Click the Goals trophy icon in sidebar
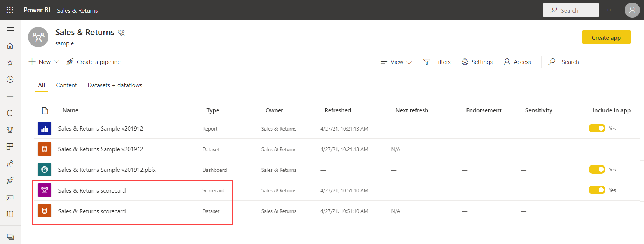 pos(10,130)
